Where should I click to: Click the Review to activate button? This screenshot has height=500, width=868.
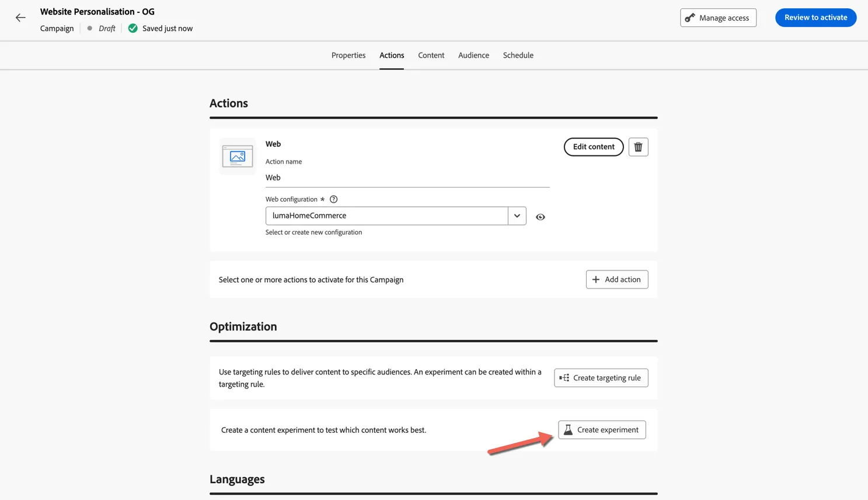click(x=815, y=18)
